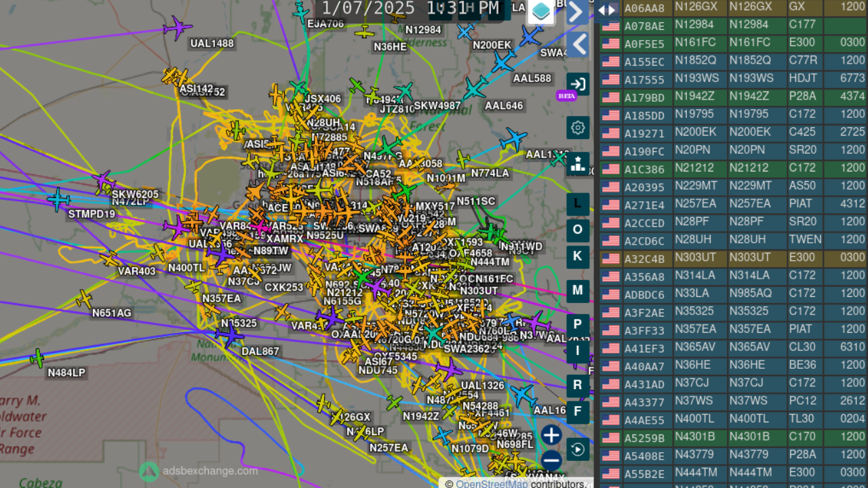868x488 pixels.
Task: Click hex A155EC in the table
Action: click(x=644, y=62)
